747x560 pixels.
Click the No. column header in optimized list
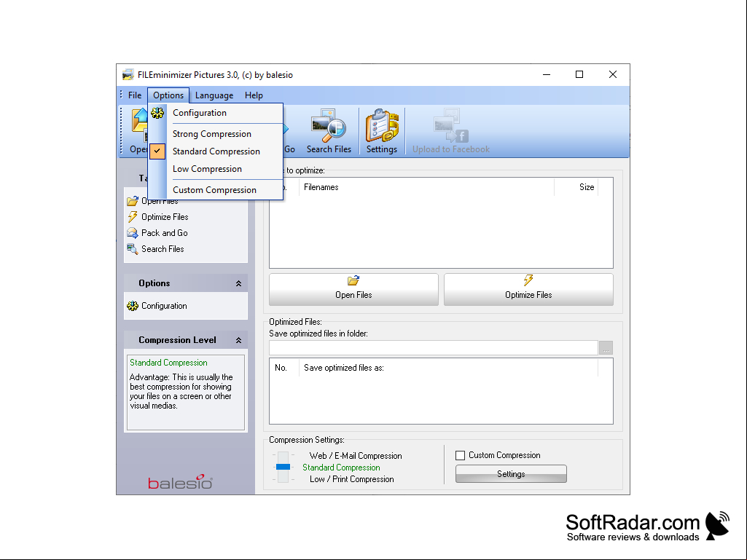click(x=284, y=368)
